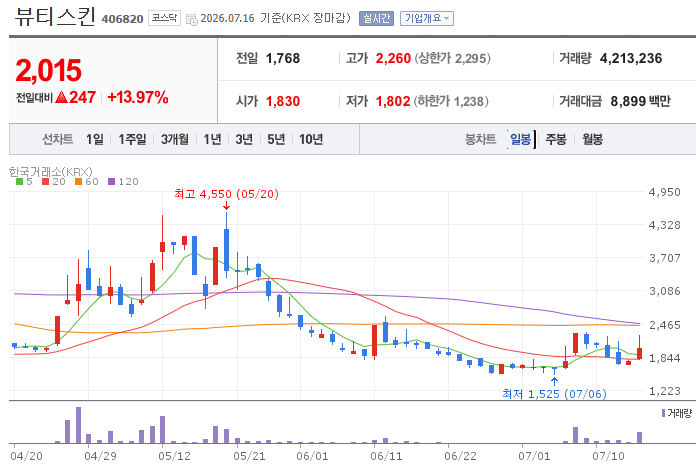Click the 06/11 date axis label
The width and height of the screenshot is (696, 473).
coord(386,456)
